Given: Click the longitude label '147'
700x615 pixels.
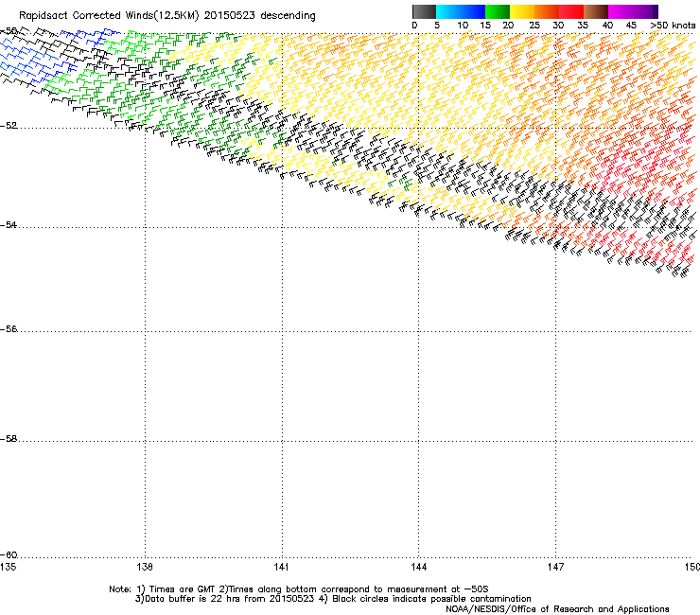Looking at the screenshot, I should click(x=555, y=567).
